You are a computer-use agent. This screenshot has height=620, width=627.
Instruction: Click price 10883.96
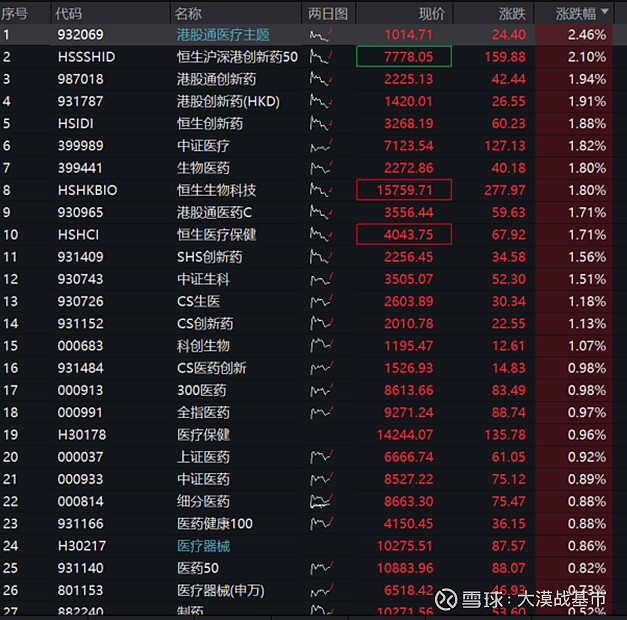tap(405, 568)
